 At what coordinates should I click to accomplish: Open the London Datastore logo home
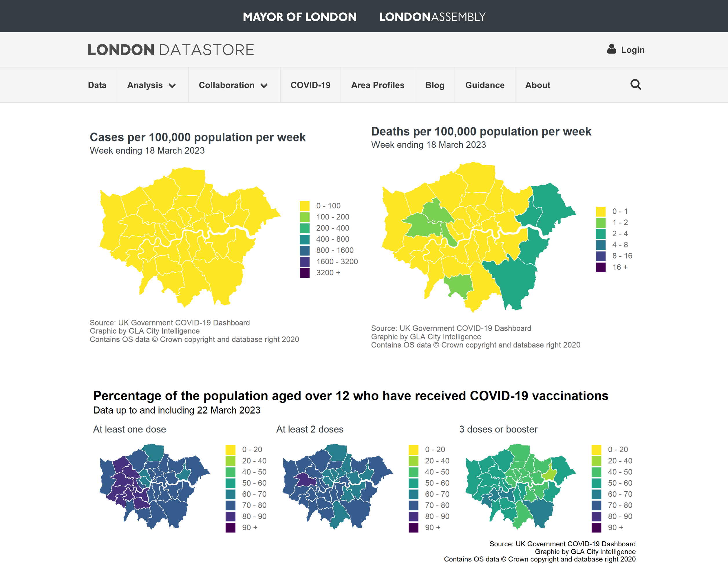170,50
